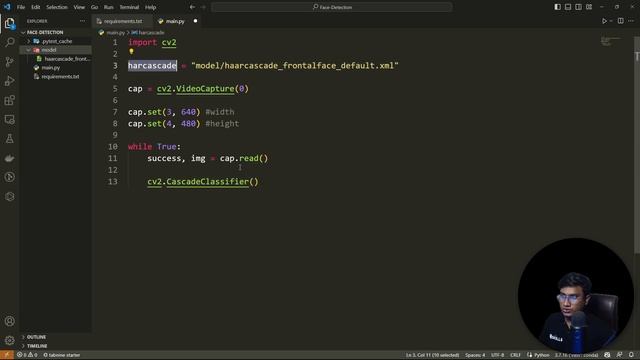
Task: Show errors and warnings count
Action: click(x=27, y=355)
